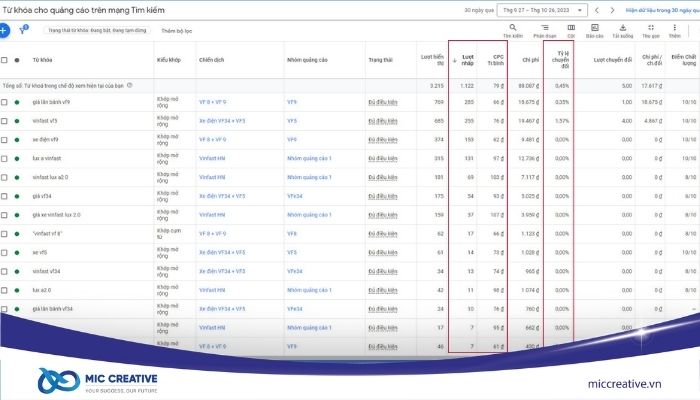Click status dot for 'giá vf34'
The image size is (700, 400).
[17, 196]
